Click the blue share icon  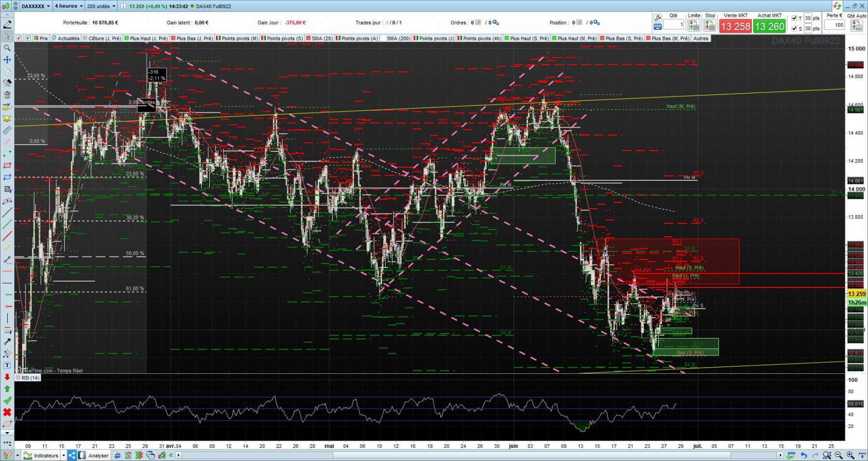(x=72, y=455)
